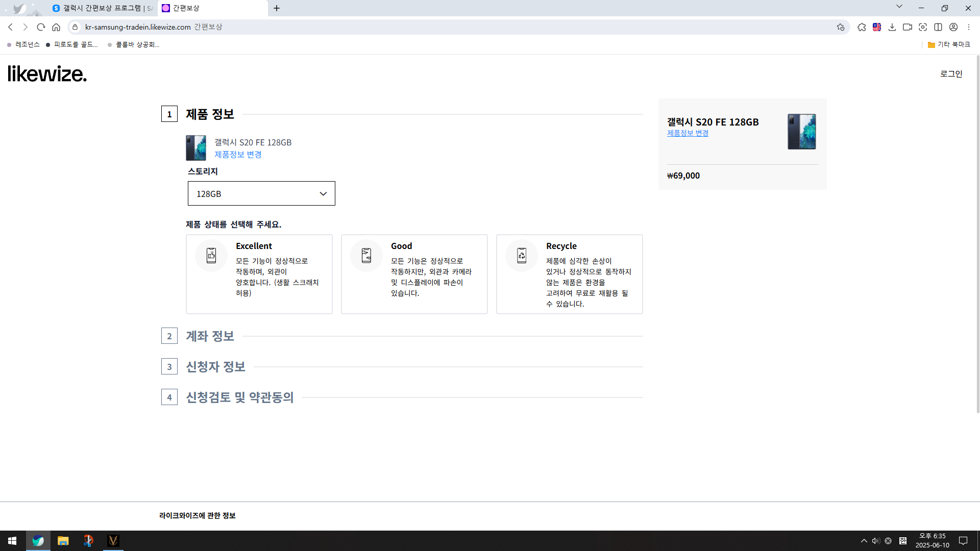The image size is (980, 551).
Task: Click 제품정보 변경 under product name
Action: 238,155
